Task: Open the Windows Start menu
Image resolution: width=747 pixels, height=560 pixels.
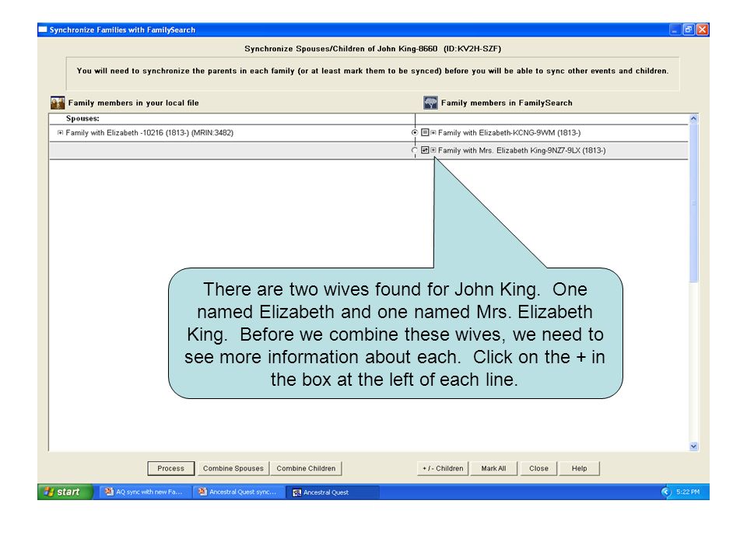Action: tap(65, 492)
